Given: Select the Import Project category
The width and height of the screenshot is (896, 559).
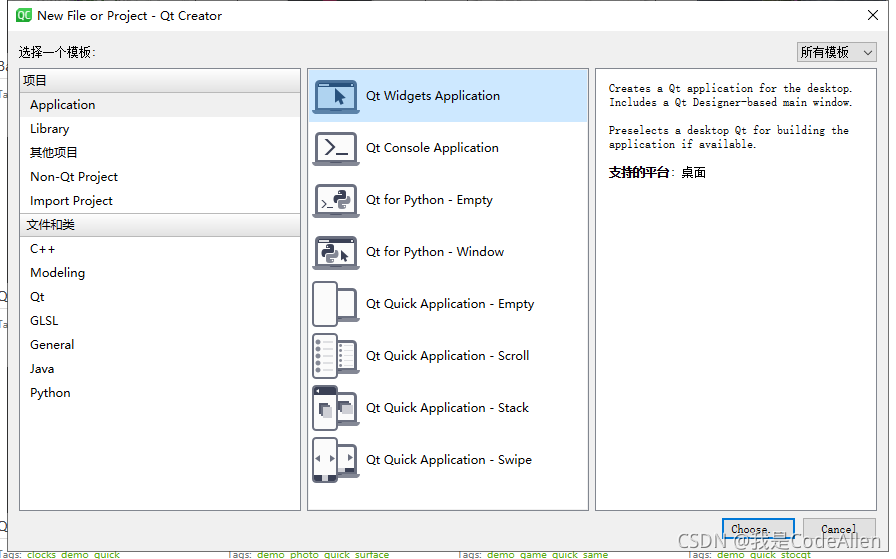Looking at the screenshot, I should click(x=160, y=201).
